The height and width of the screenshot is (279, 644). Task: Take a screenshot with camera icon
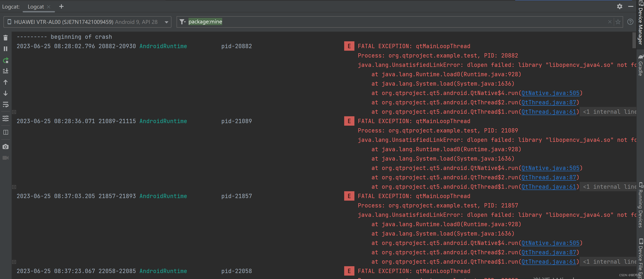6,147
